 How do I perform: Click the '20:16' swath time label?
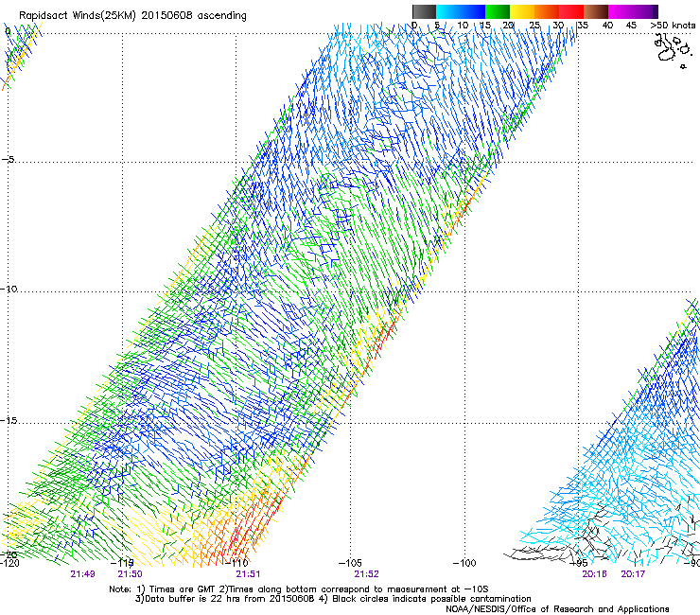click(x=594, y=574)
